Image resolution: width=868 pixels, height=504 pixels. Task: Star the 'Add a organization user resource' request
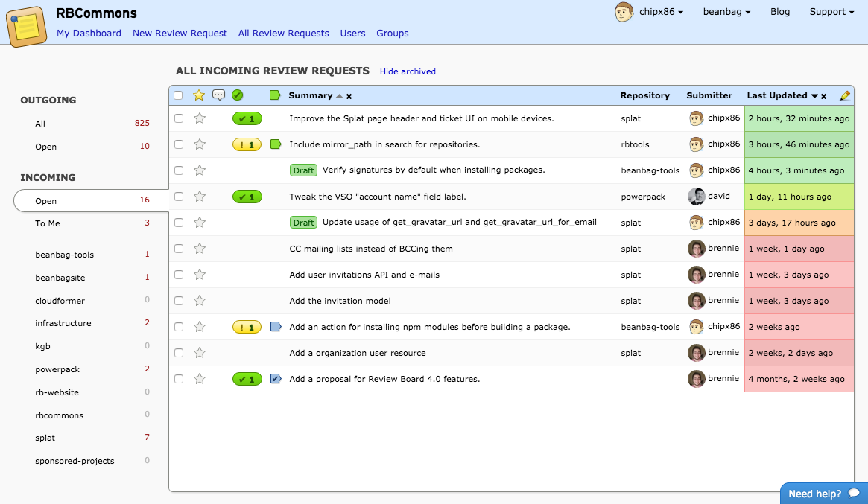200,353
